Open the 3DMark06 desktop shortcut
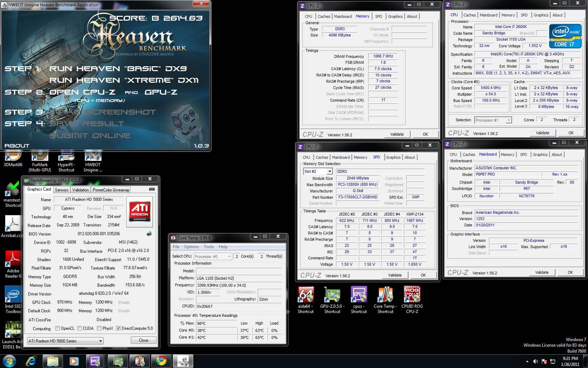588x368 pixels. [x=13, y=160]
